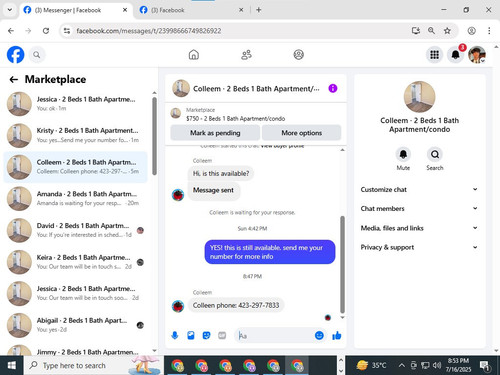Click the Mark as pending button
500x375 pixels.
215,133
